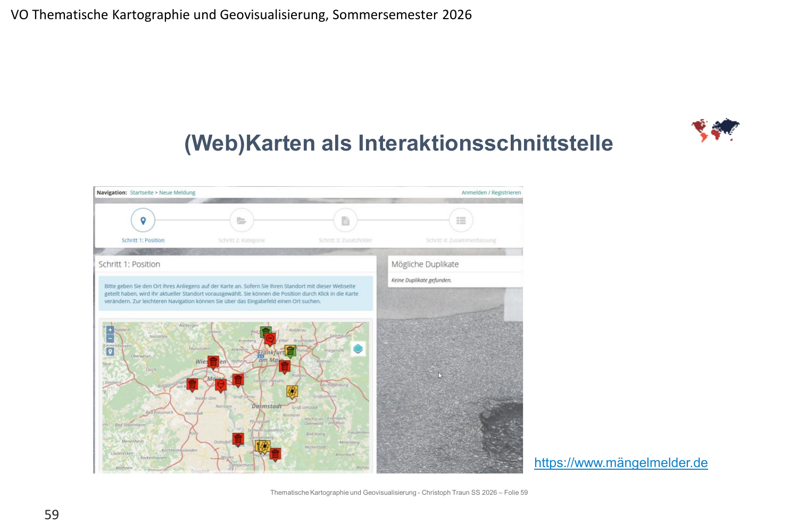The image size is (798, 532).
Task: Click the locate-me pin button on map
Action: point(110,352)
